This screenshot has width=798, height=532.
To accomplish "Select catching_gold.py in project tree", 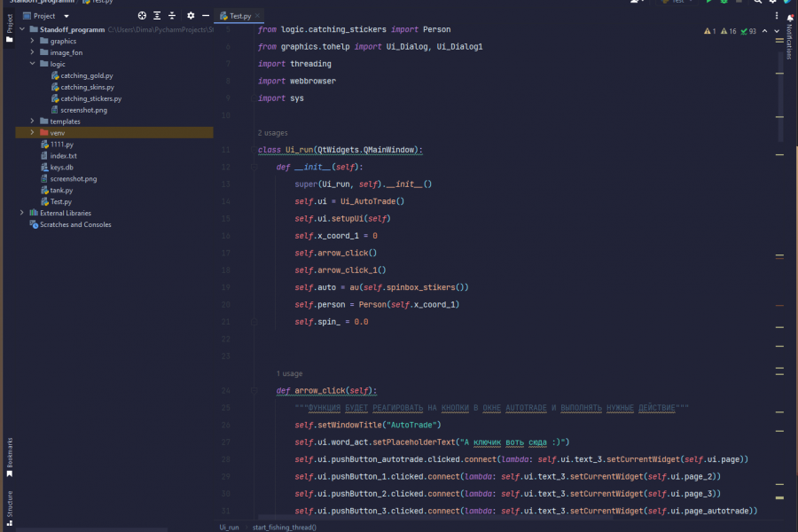I will [x=87, y=75].
